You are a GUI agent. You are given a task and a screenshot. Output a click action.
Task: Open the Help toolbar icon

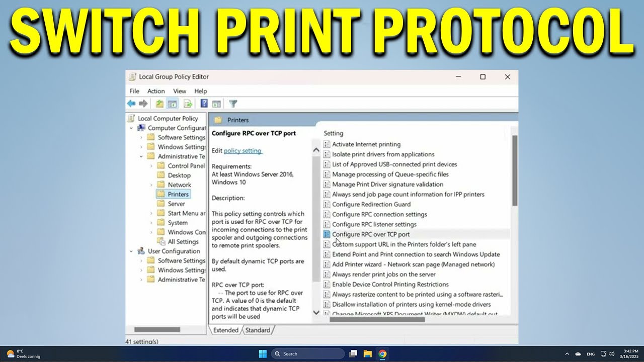[x=204, y=104]
